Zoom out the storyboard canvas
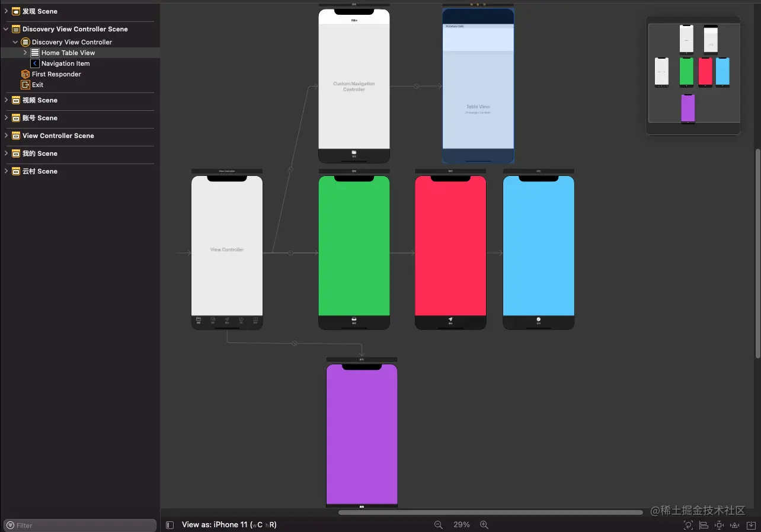Screen dimensions: 761x532 pyautogui.click(x=439, y=525)
